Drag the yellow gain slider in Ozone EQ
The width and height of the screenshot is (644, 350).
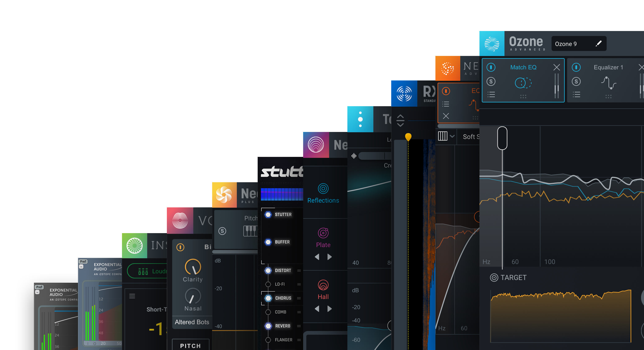409,137
